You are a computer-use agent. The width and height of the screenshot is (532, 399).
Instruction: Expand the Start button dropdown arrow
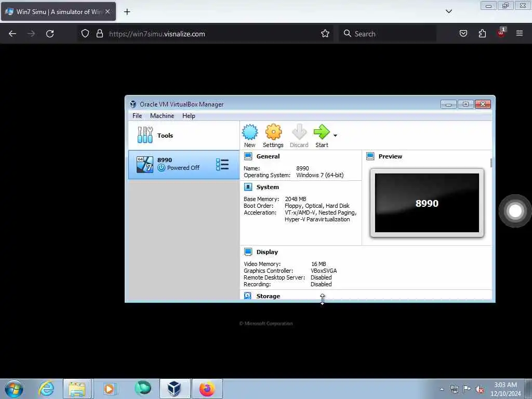tap(335, 136)
